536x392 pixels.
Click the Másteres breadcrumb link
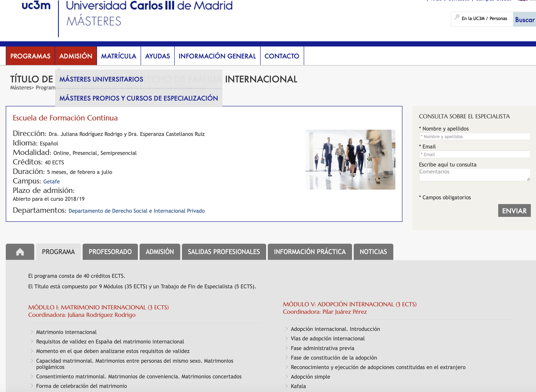(x=21, y=88)
